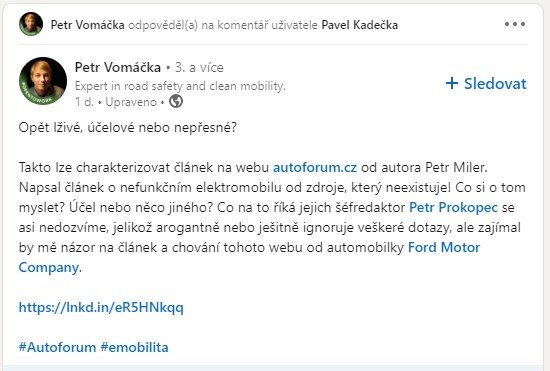Click the headline Expert in road safety
The image size is (550, 371).
180,86
